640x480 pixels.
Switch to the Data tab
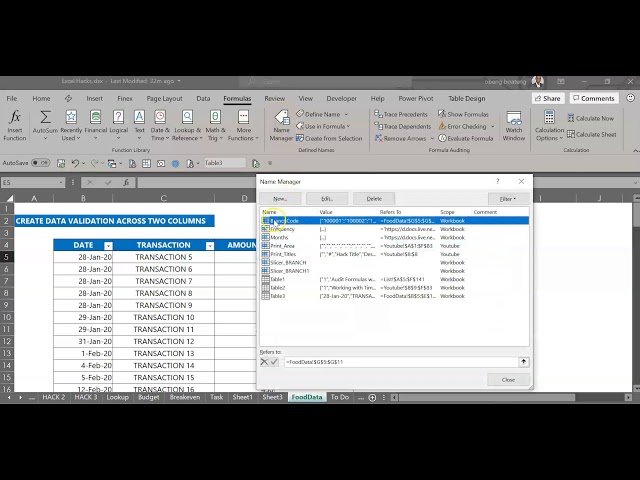tap(203, 98)
